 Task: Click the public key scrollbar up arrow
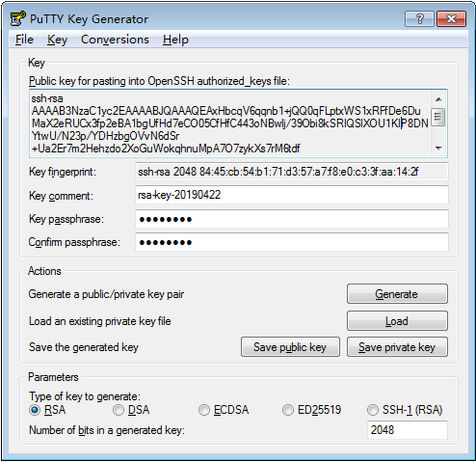[438, 99]
